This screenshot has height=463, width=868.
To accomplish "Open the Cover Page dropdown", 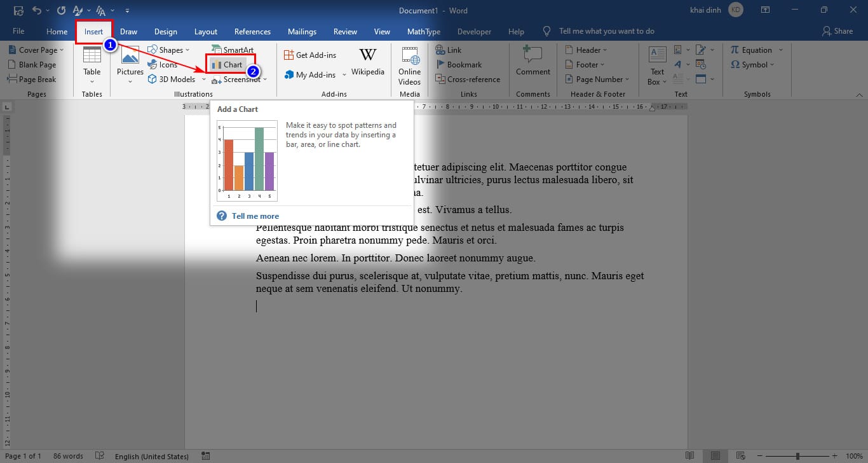I will point(36,50).
